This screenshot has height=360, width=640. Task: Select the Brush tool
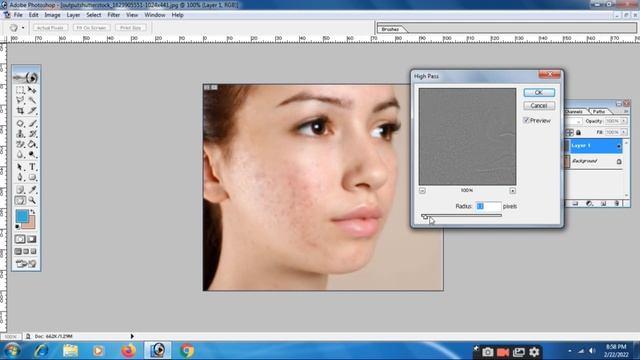tap(32, 123)
